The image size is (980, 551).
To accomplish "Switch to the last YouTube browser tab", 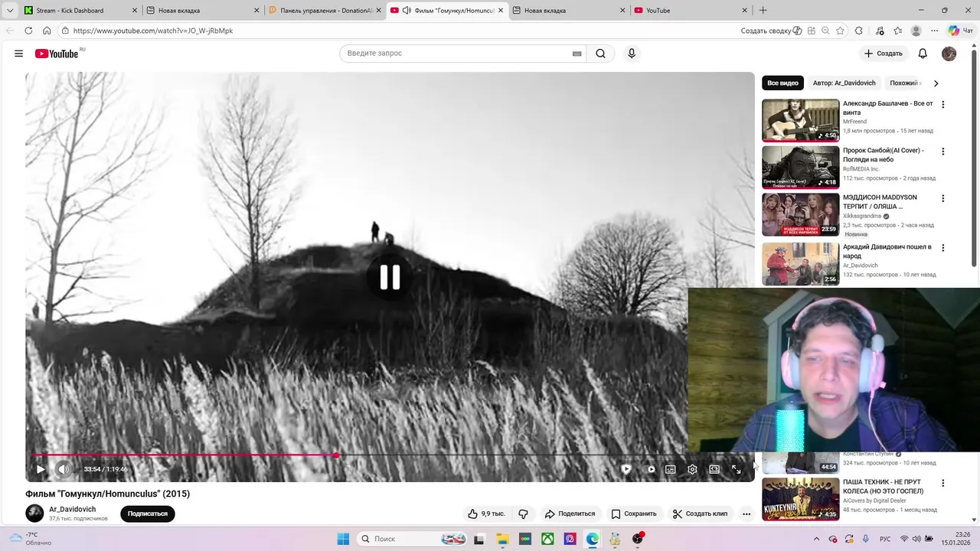I will (x=691, y=11).
